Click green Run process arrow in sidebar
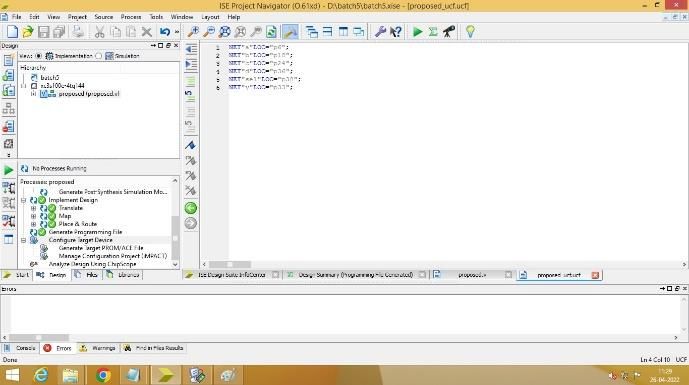This screenshot has height=385, width=689. pos(8,170)
